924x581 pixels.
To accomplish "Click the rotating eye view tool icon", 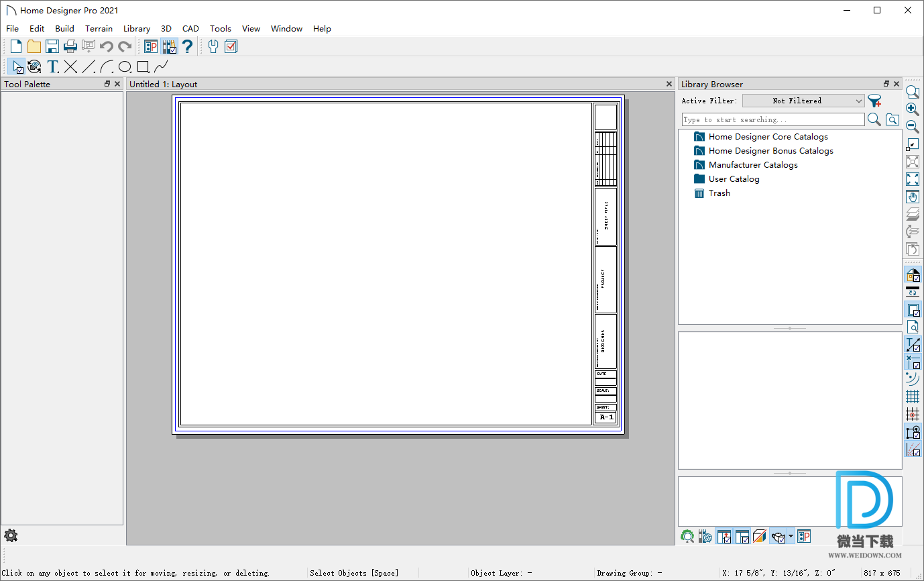I will point(34,66).
